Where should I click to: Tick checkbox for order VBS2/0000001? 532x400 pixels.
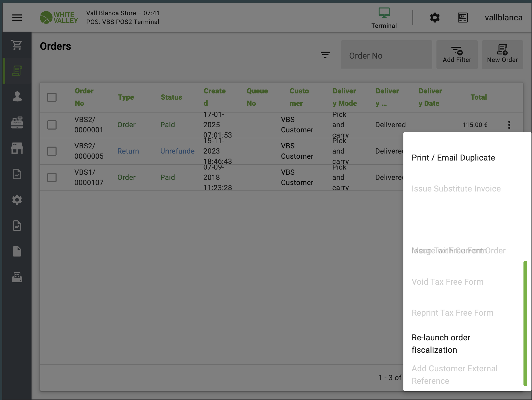(x=52, y=125)
